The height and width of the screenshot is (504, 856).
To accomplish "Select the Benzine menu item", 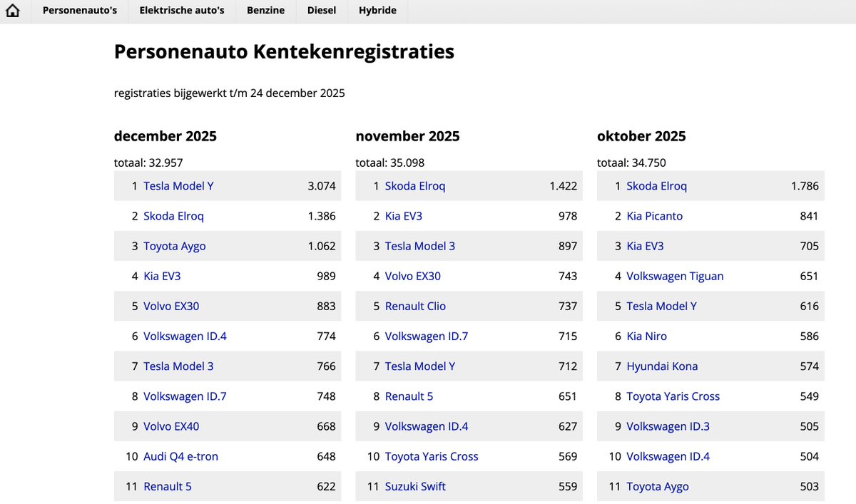I will (265, 11).
